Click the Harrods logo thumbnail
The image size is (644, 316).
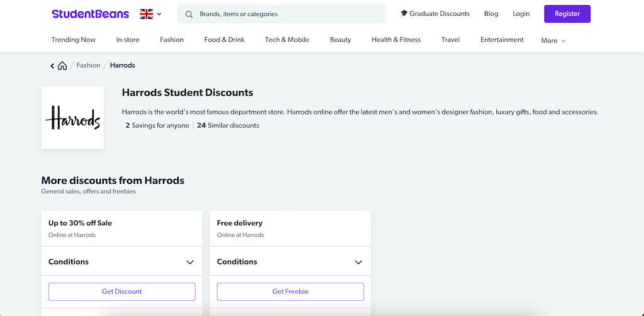click(x=73, y=118)
